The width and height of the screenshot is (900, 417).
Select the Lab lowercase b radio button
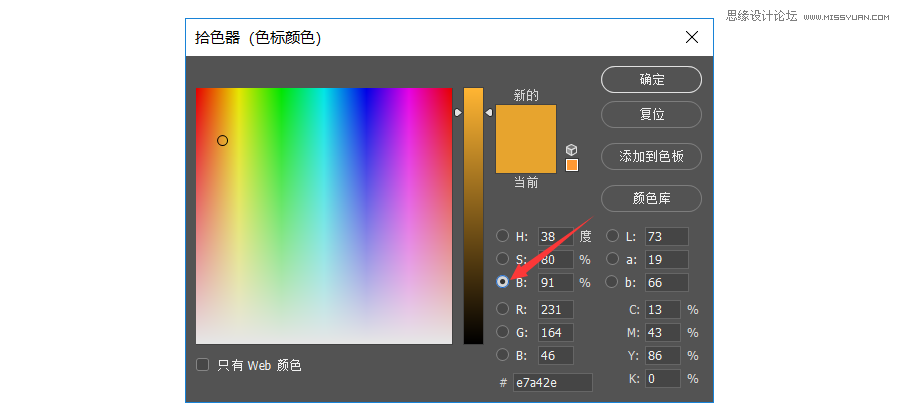pos(612,282)
